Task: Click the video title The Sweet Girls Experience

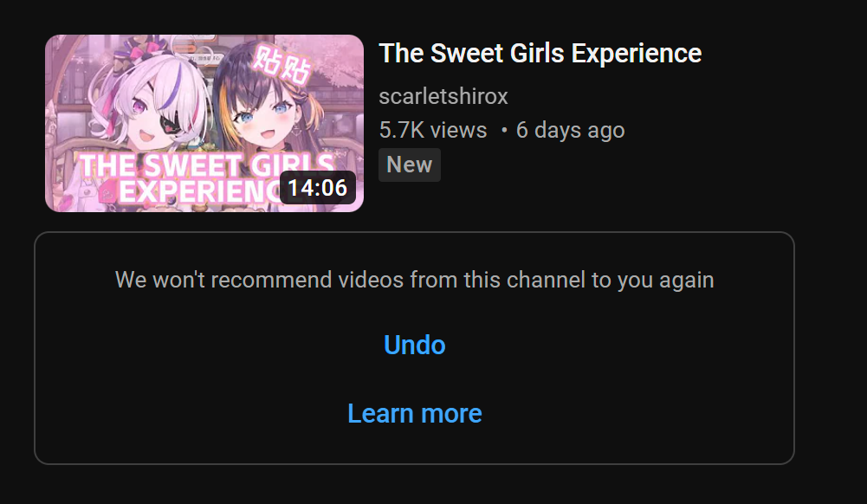Action: coord(540,54)
